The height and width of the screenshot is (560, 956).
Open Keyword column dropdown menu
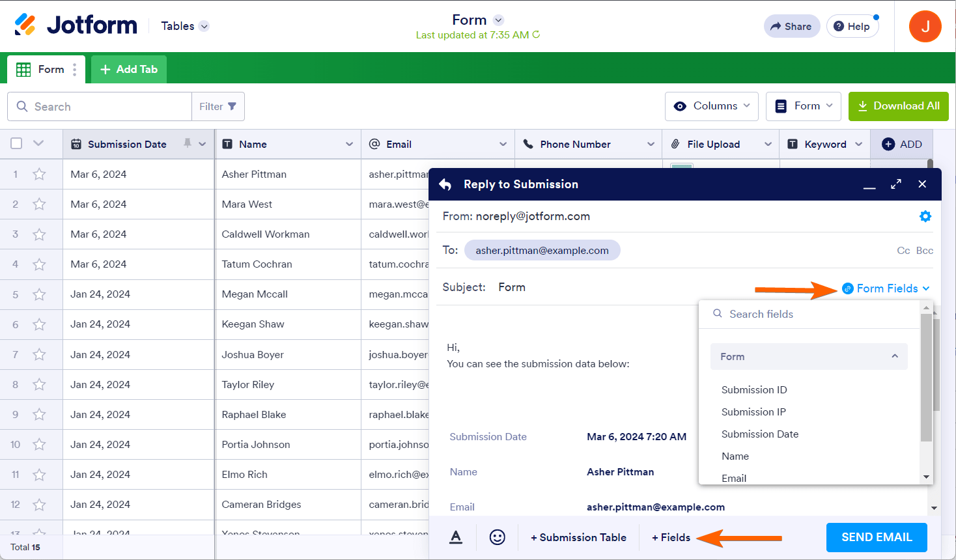point(858,144)
